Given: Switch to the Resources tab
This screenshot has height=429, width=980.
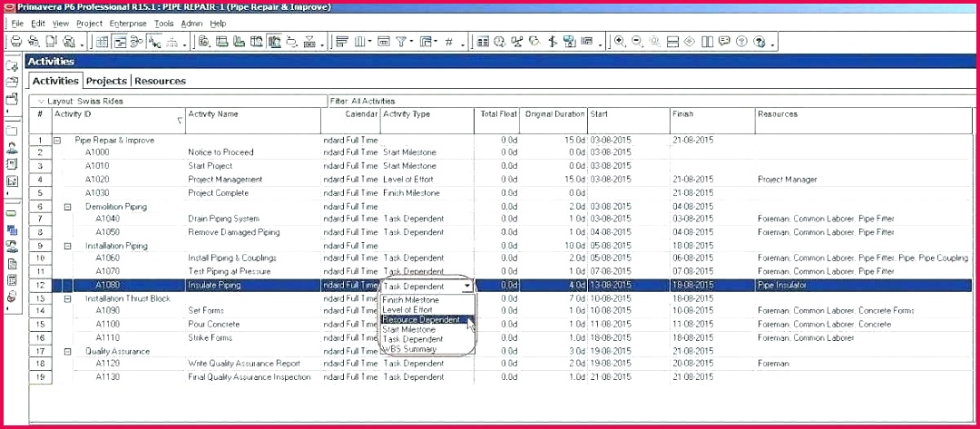Looking at the screenshot, I should (160, 81).
